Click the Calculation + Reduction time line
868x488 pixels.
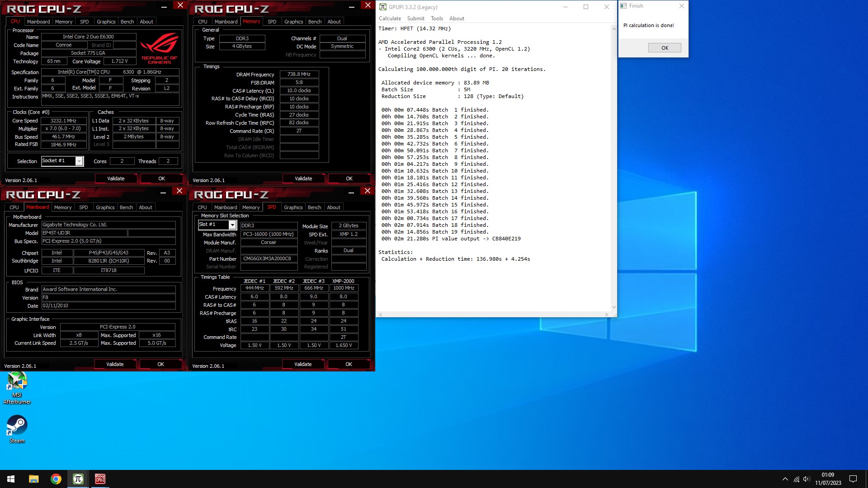(456, 259)
